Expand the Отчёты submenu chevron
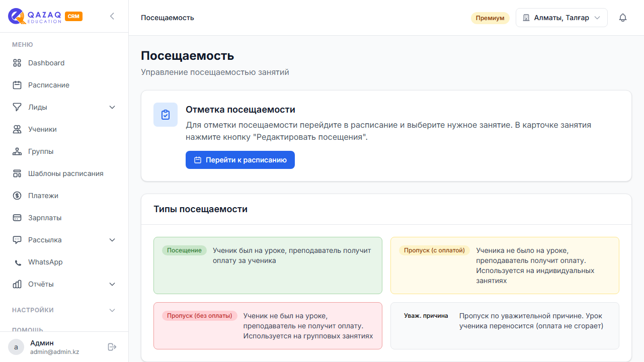The width and height of the screenshot is (644, 362). click(112, 284)
